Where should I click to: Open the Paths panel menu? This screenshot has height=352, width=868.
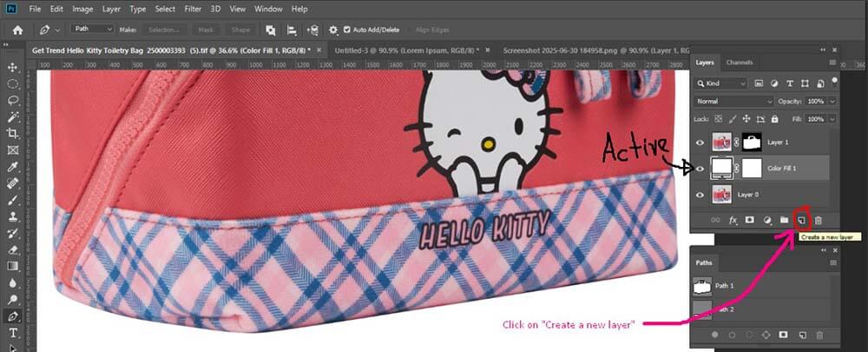832,262
